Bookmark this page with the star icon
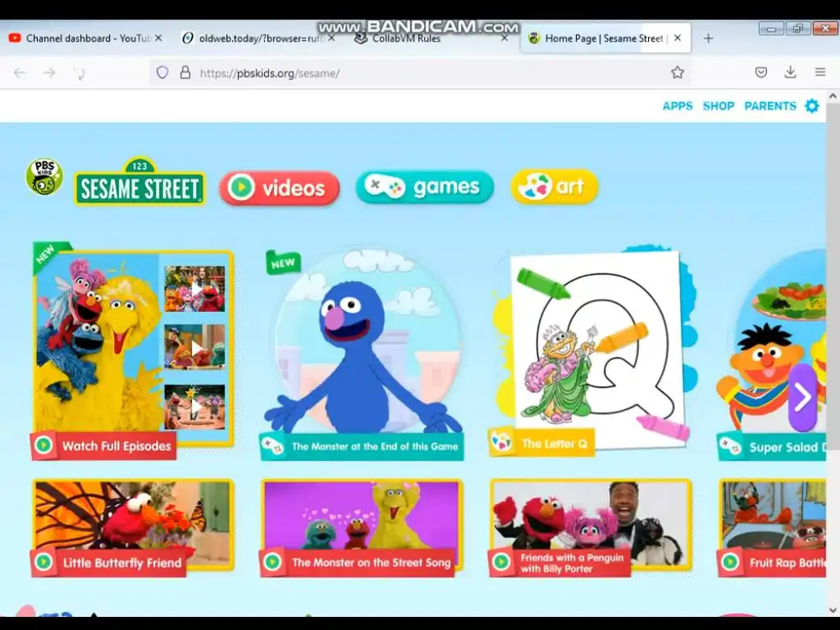This screenshot has height=630, width=840. pyautogui.click(x=678, y=72)
